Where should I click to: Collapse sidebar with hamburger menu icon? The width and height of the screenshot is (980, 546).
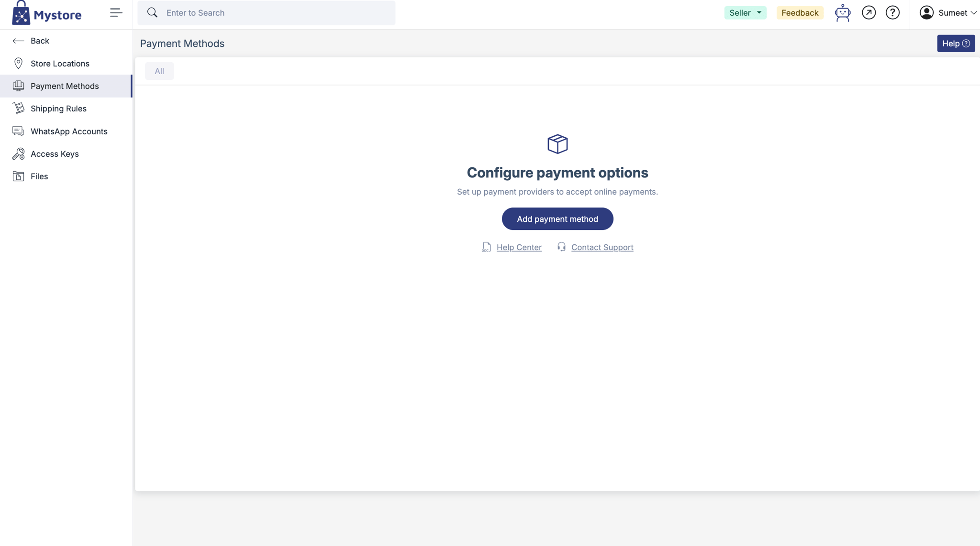pos(116,13)
